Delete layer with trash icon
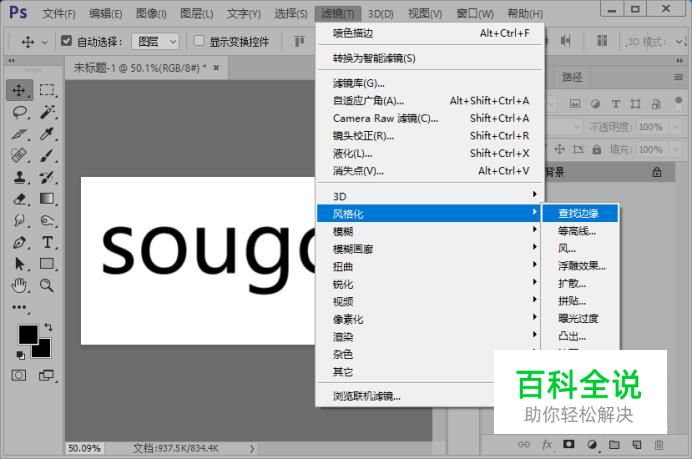This screenshot has height=459, width=692. point(659,444)
